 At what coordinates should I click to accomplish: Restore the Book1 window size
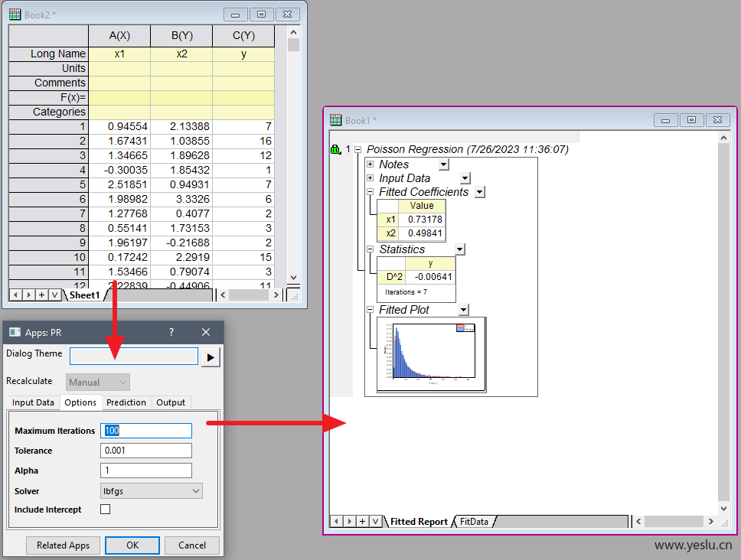pos(691,120)
